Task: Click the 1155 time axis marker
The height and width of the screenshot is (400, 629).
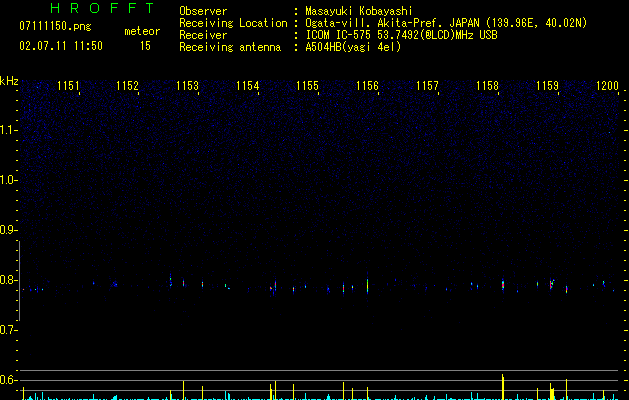Action: tap(307, 86)
